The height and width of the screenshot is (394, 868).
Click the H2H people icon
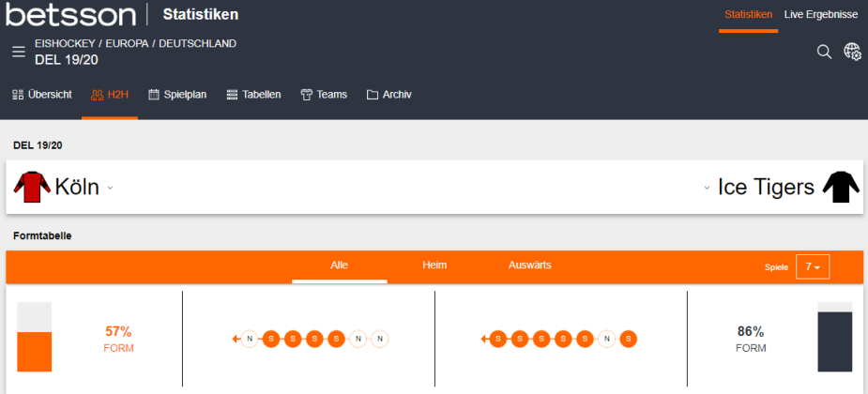click(x=97, y=95)
